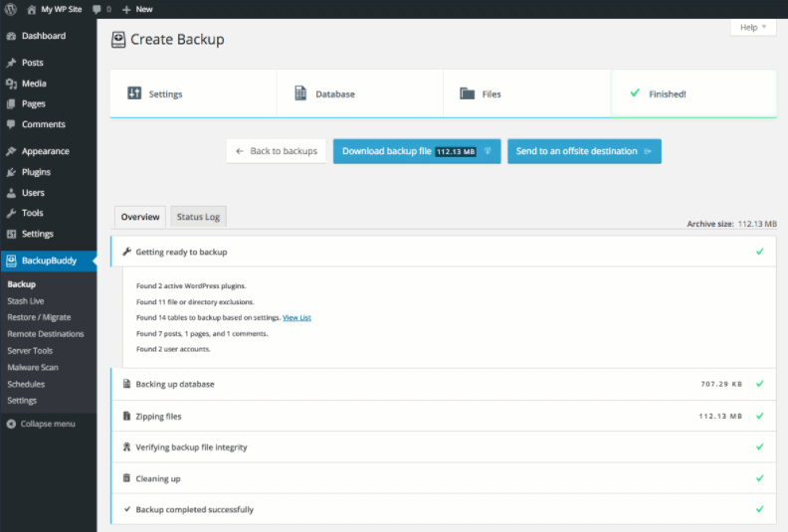Expand the Backup completed successfully row
The height and width of the screenshot is (532, 788).
[444, 509]
